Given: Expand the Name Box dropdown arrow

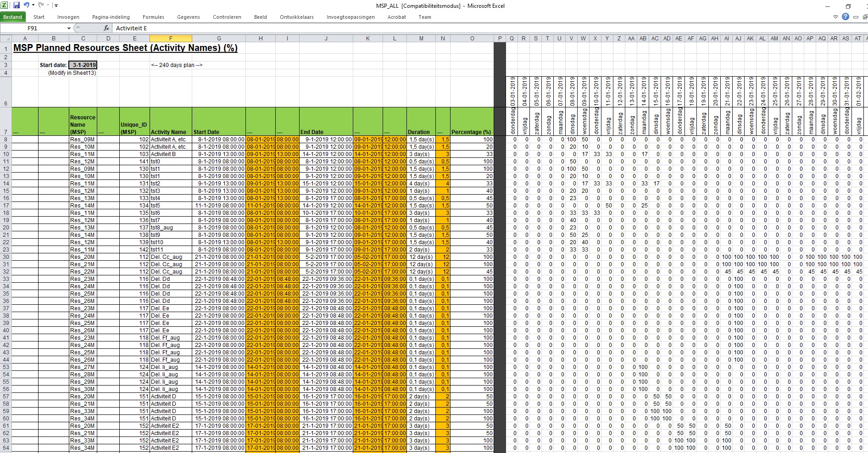Looking at the screenshot, I should [x=69, y=28].
